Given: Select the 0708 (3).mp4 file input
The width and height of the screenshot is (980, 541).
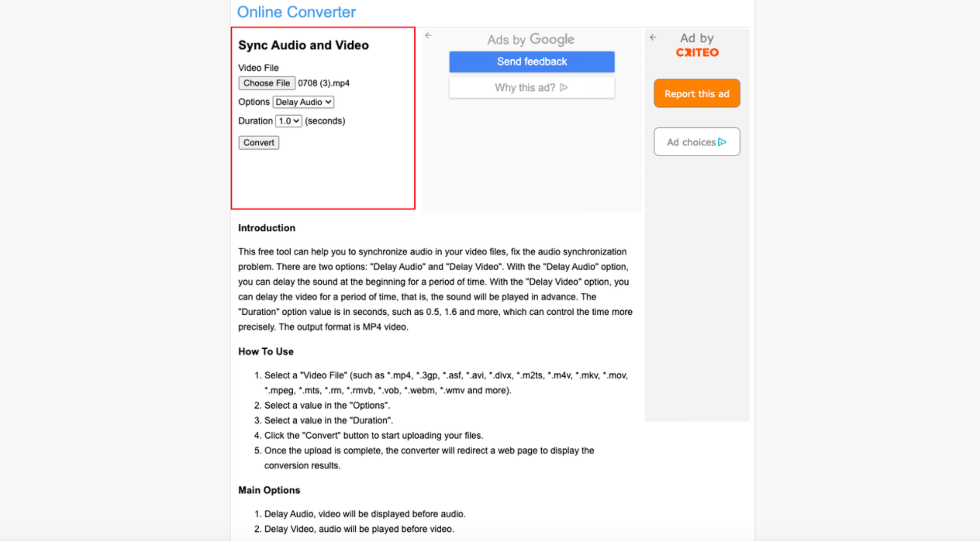Looking at the screenshot, I should point(266,83).
